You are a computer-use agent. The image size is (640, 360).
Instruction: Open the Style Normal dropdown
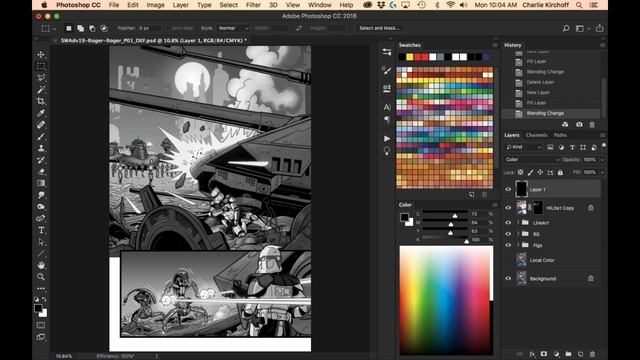pos(233,28)
